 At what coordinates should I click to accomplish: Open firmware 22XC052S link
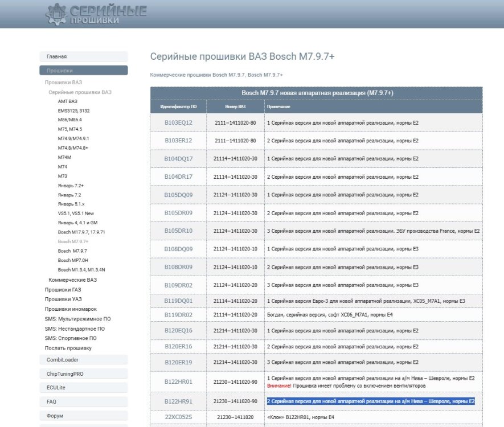(178, 417)
